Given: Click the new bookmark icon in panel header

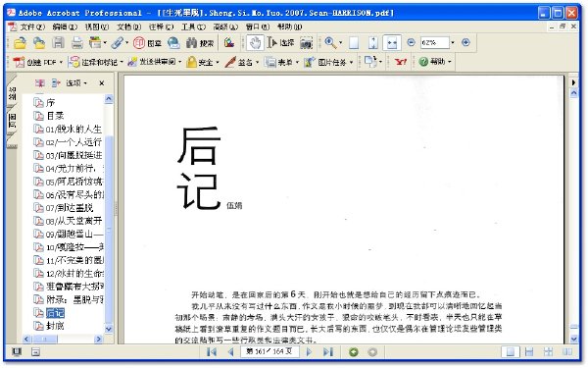Looking at the screenshot, I should [40, 83].
